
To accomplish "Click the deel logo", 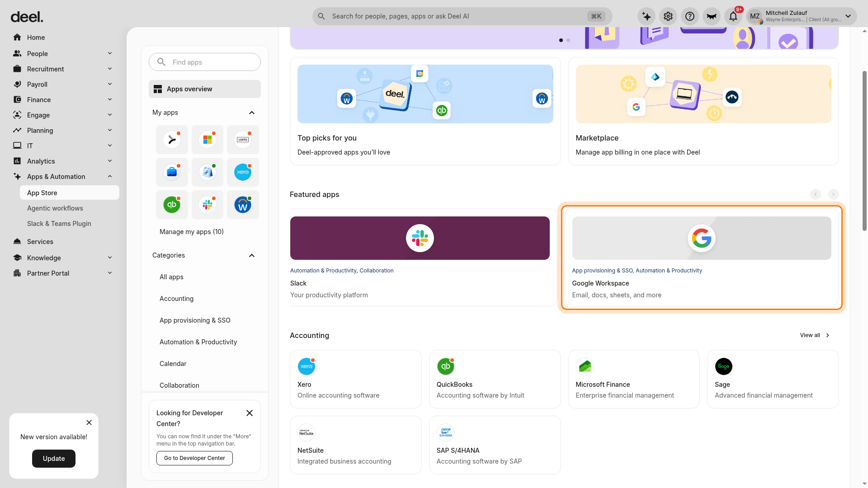I will [27, 17].
